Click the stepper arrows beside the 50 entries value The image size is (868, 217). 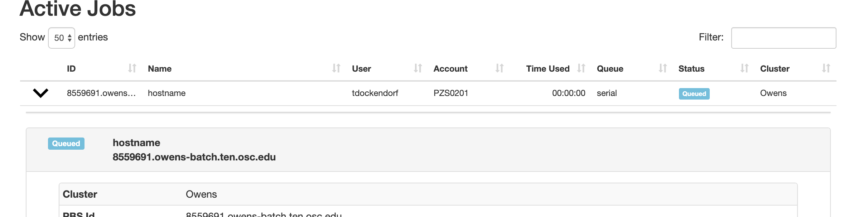70,37
